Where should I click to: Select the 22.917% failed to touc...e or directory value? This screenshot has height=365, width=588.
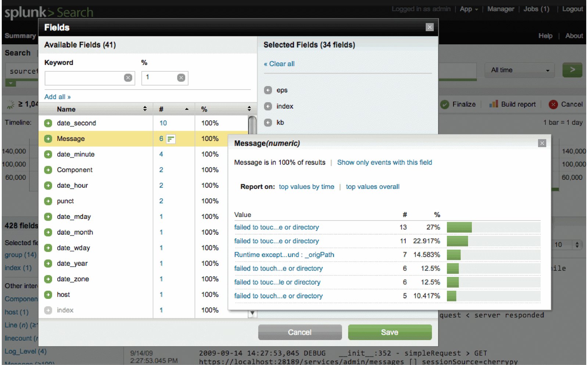coord(276,241)
